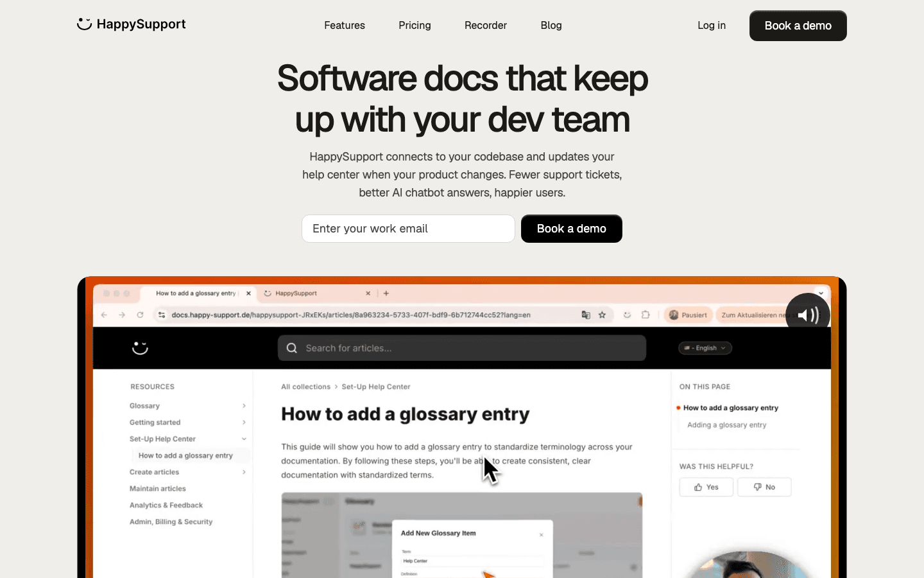Click the HappySupport logo in header
This screenshot has height=578, width=924.
132,24
